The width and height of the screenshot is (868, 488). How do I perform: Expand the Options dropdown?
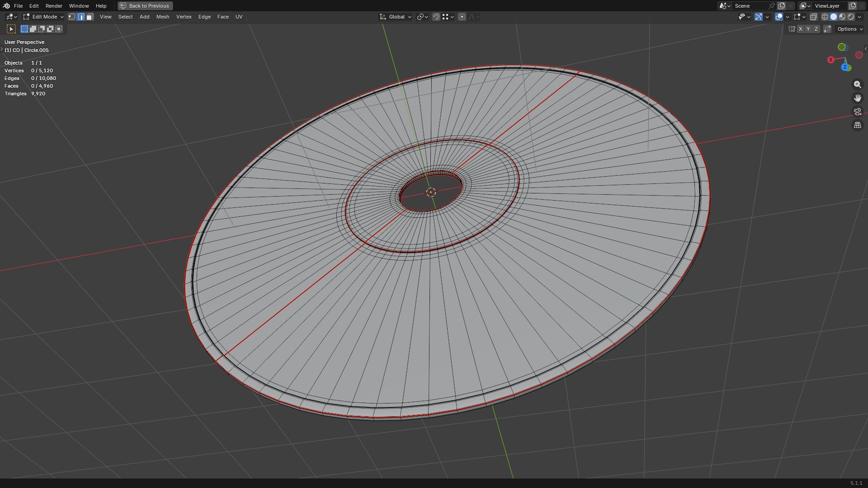click(x=849, y=29)
